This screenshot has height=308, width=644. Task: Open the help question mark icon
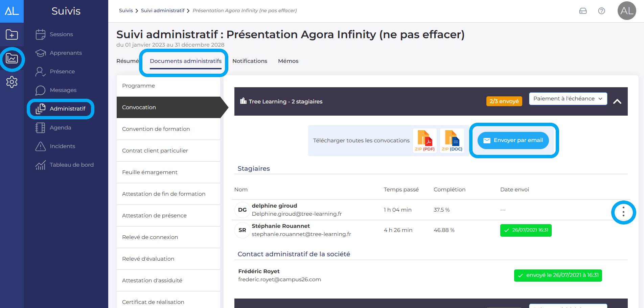coord(601,11)
